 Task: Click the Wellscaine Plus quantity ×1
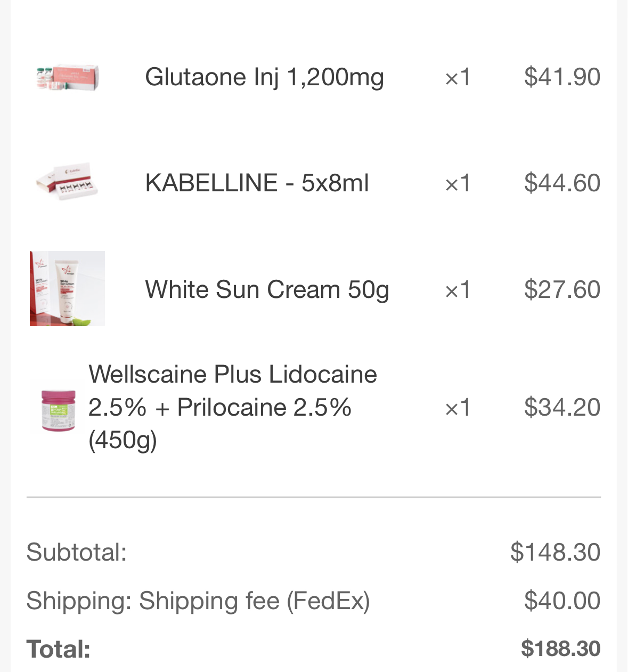pyautogui.click(x=458, y=408)
